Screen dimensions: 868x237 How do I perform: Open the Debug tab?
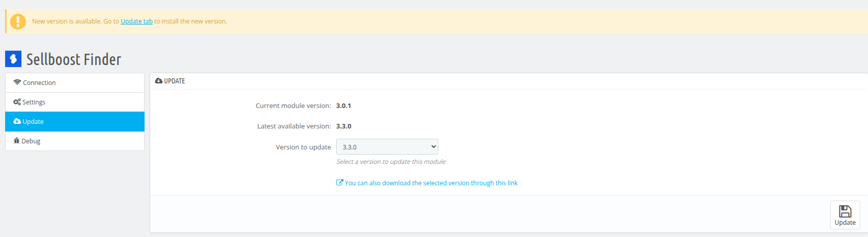tap(75, 141)
